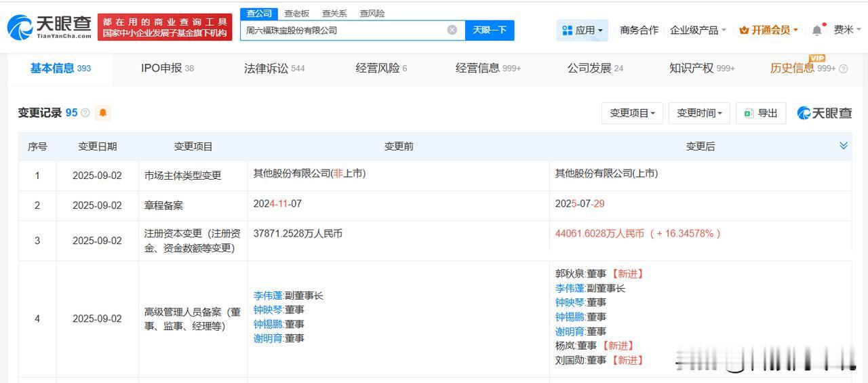Click the 天眼查 logo at top left
The height and width of the screenshot is (383, 868).
(49, 27)
